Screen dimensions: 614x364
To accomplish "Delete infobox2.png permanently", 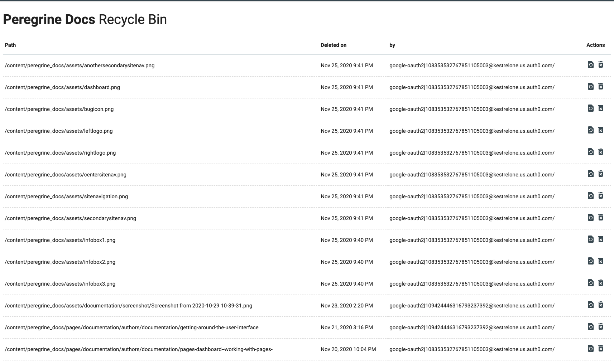I will pyautogui.click(x=601, y=261).
